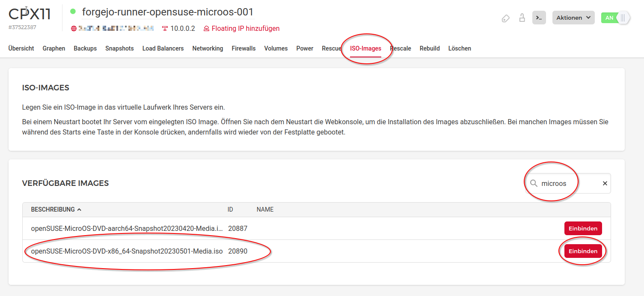The image size is (644, 296).
Task: Open the Networking tab
Action: (208, 48)
